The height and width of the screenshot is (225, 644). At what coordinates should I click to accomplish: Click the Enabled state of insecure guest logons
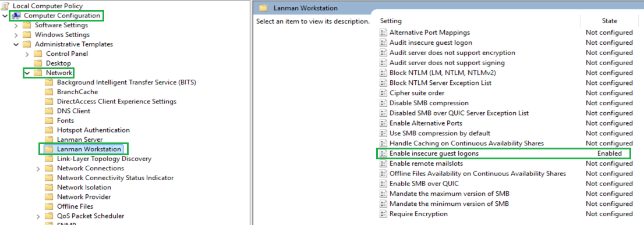tap(610, 153)
